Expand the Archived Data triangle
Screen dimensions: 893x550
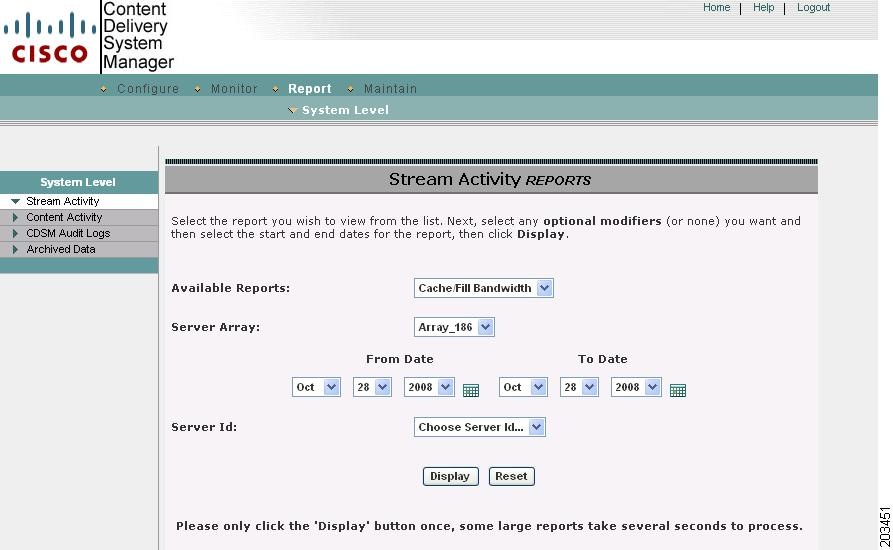(15, 249)
